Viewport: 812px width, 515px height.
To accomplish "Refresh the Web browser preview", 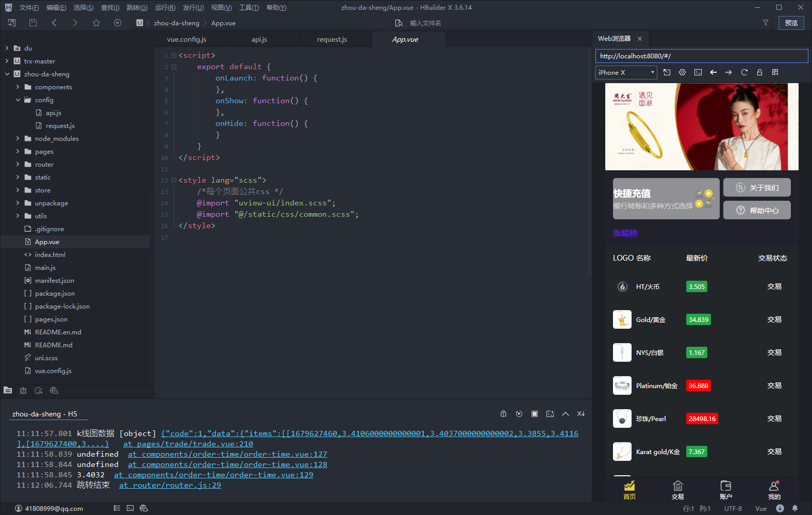I will pyautogui.click(x=744, y=72).
